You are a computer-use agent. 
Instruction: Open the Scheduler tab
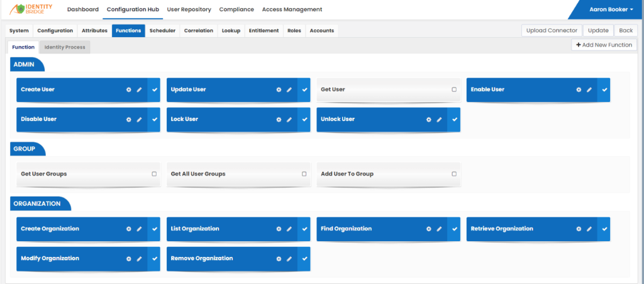[163, 30]
